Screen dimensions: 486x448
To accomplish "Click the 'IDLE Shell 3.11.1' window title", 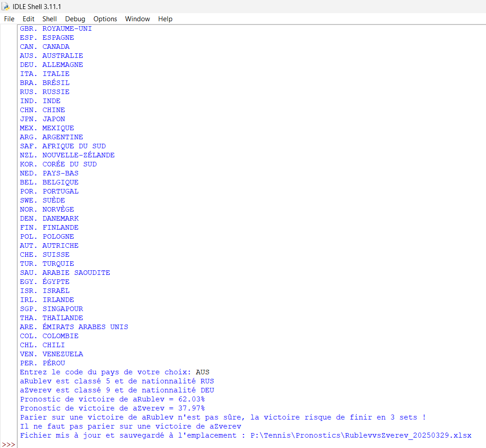I will pos(37,6).
